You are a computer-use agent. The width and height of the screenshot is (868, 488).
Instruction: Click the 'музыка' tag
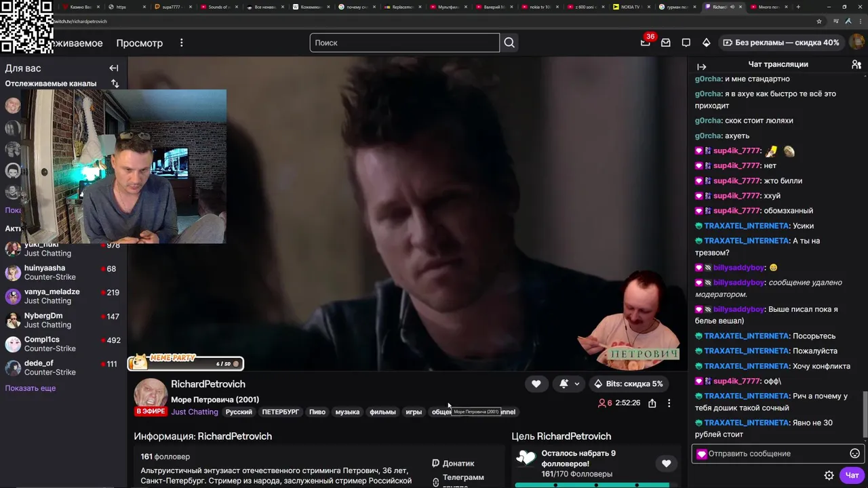[x=347, y=412]
